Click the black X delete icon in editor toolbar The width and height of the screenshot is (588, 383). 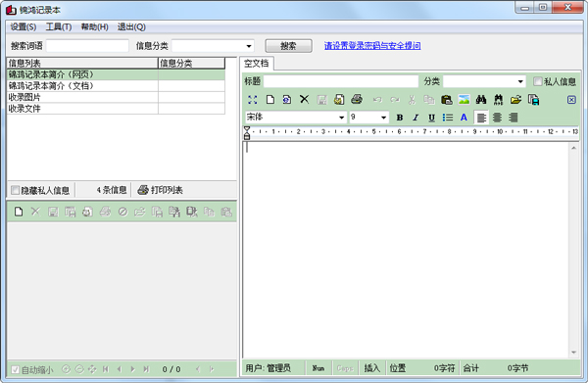tap(304, 100)
